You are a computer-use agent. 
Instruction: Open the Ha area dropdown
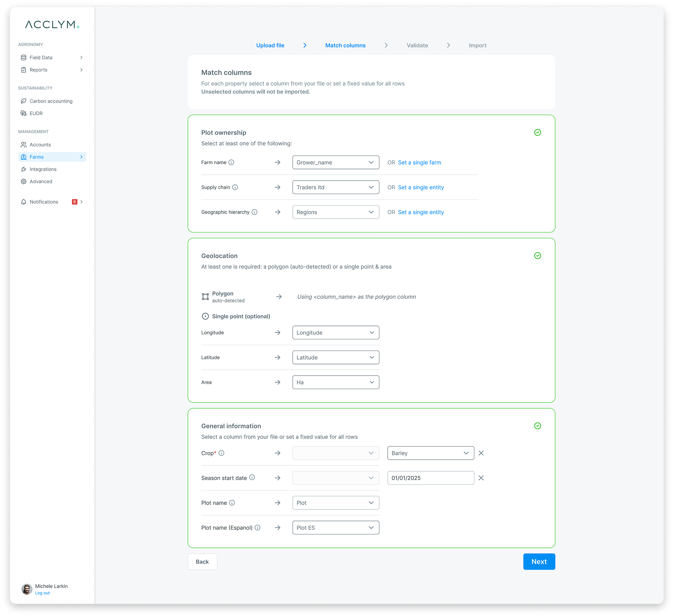(x=336, y=383)
